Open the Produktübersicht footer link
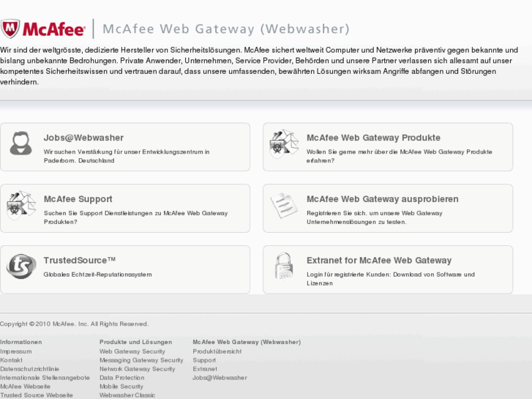 [x=217, y=351]
